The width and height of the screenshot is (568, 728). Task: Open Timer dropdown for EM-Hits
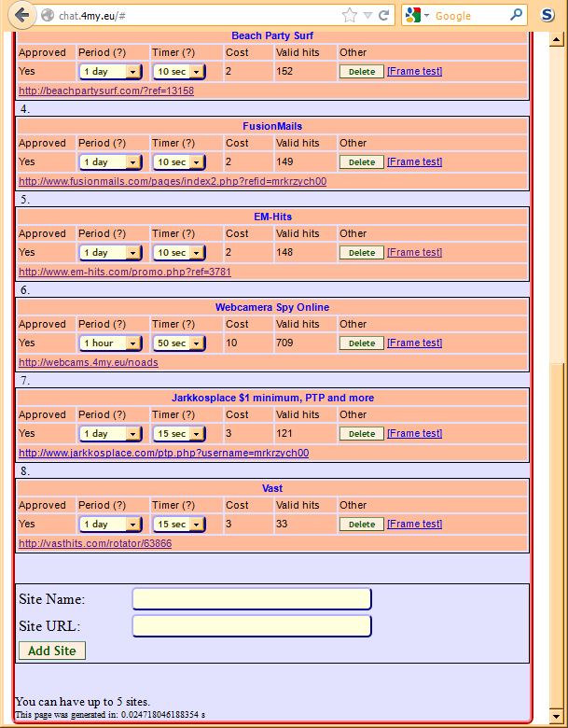179,253
